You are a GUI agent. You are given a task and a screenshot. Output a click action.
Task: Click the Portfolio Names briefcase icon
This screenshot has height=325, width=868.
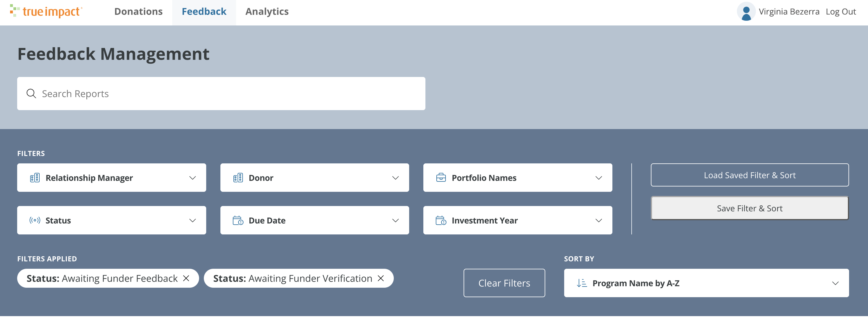441,178
